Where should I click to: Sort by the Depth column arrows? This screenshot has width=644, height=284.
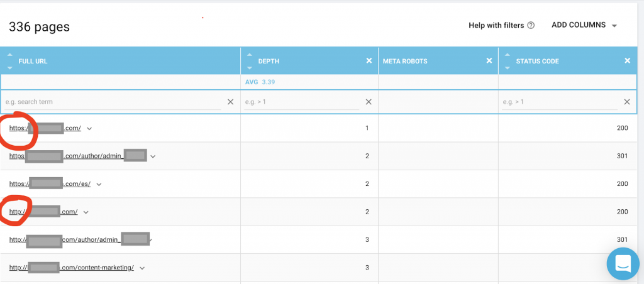(x=249, y=61)
